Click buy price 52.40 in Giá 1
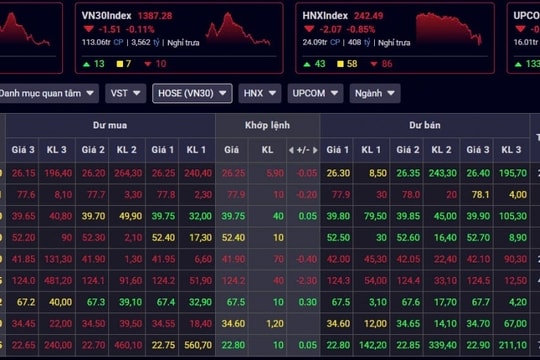This screenshot has height=360, width=540. (163, 238)
